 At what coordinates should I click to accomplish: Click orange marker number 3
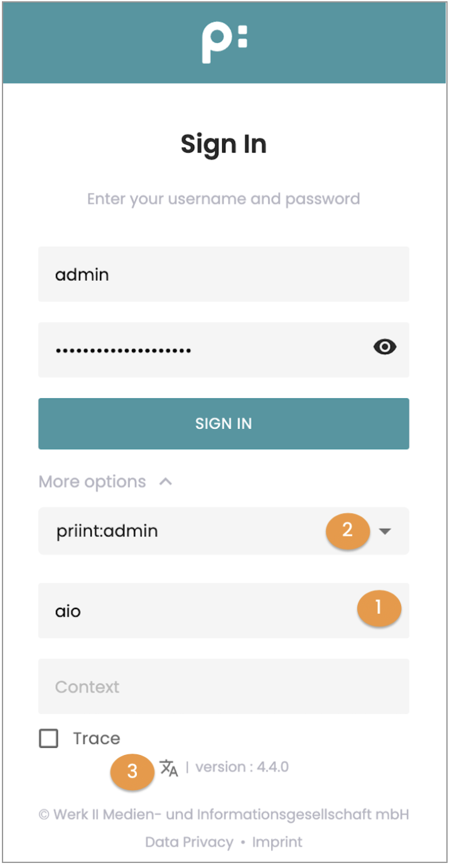click(132, 771)
